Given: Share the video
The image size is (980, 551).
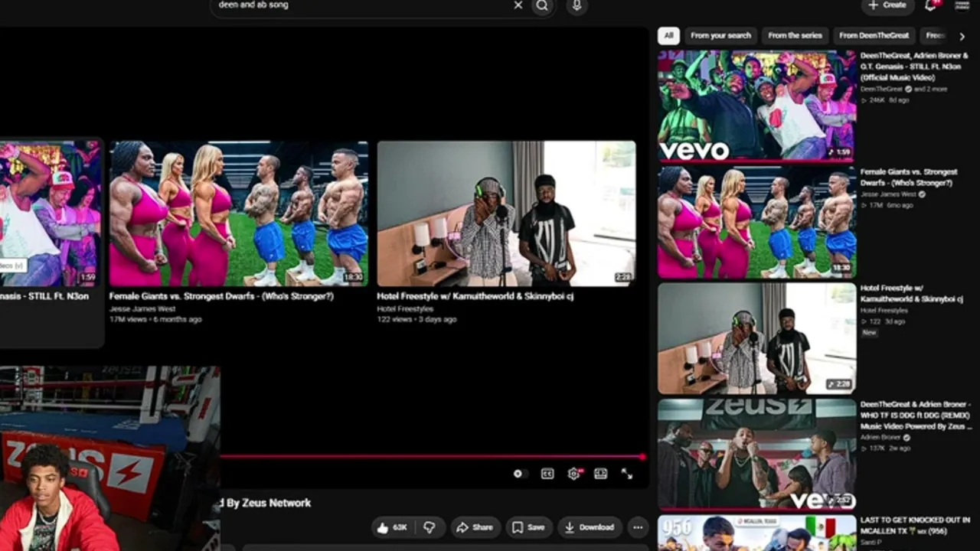Looking at the screenshot, I should [x=475, y=527].
